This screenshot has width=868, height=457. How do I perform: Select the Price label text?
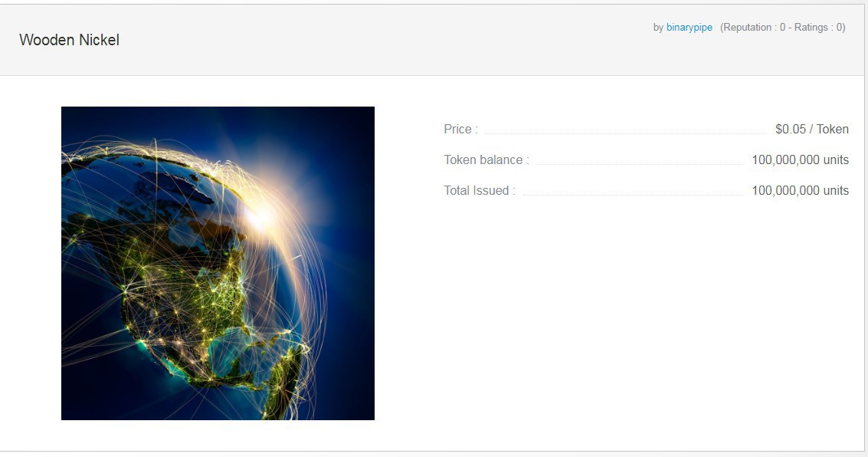[x=460, y=129]
